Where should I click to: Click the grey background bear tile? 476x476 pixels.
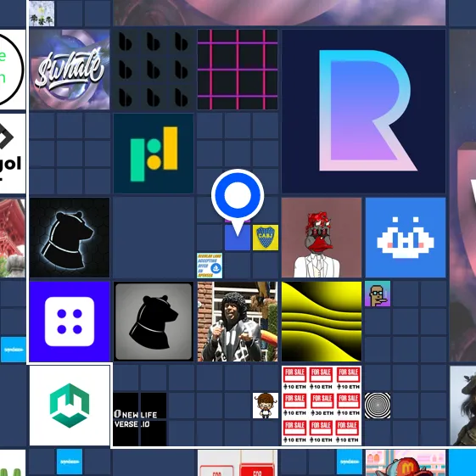tap(154, 322)
